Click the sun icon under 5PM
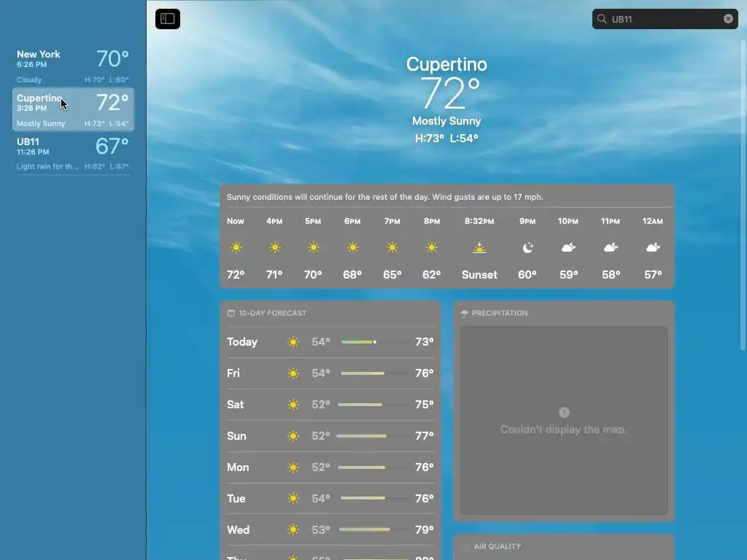This screenshot has width=747, height=560. [313, 247]
